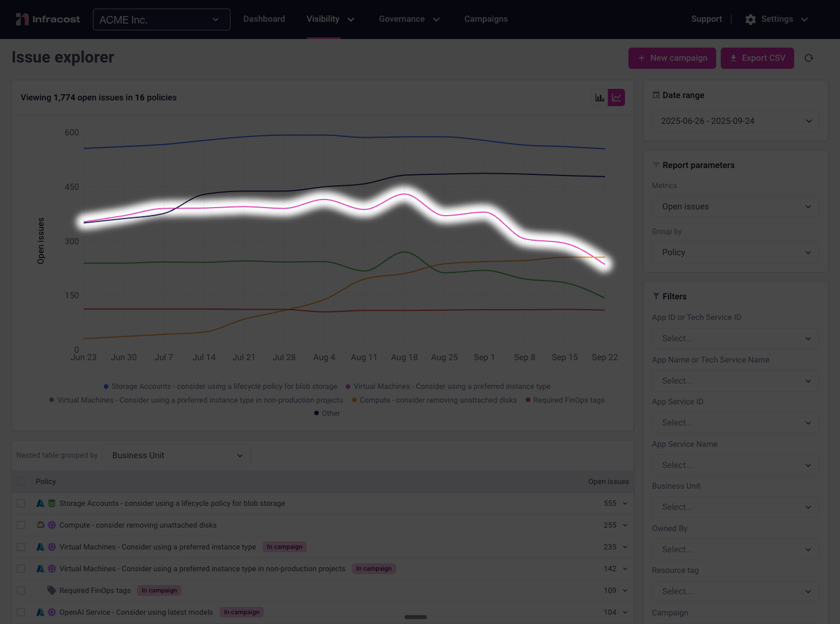Click the Required FinOps tags tag icon
840x624 pixels.
tap(52, 590)
